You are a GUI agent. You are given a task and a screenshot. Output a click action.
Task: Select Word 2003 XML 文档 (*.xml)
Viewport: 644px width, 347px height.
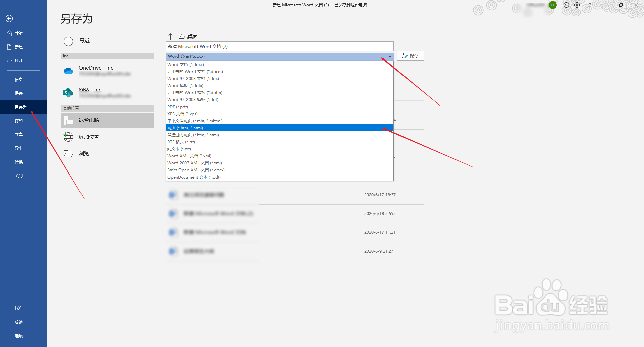pos(280,163)
